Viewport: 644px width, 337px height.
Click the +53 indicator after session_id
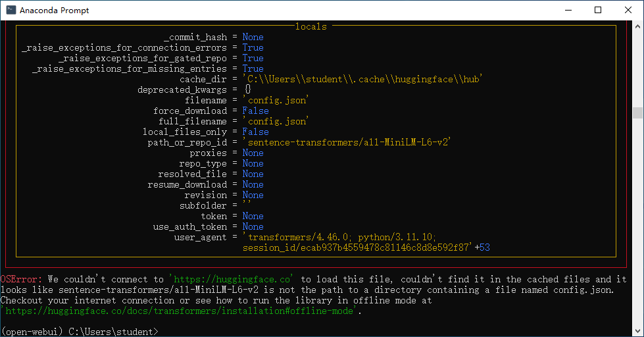(482, 247)
